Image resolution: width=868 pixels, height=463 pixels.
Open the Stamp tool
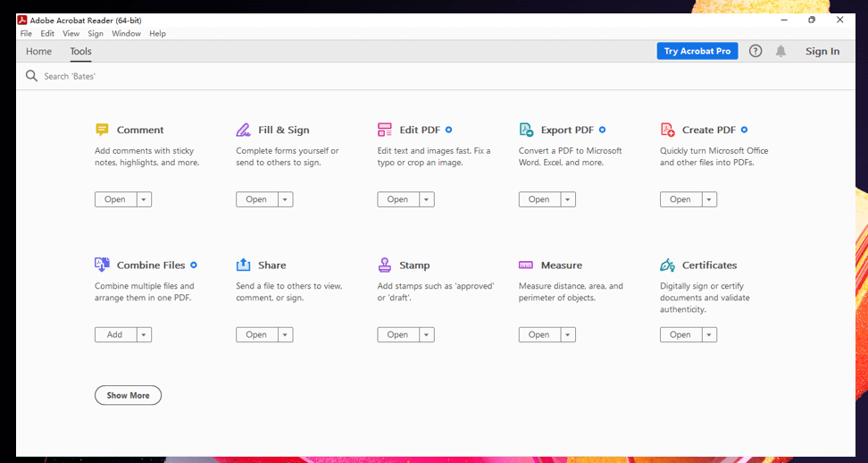(398, 334)
